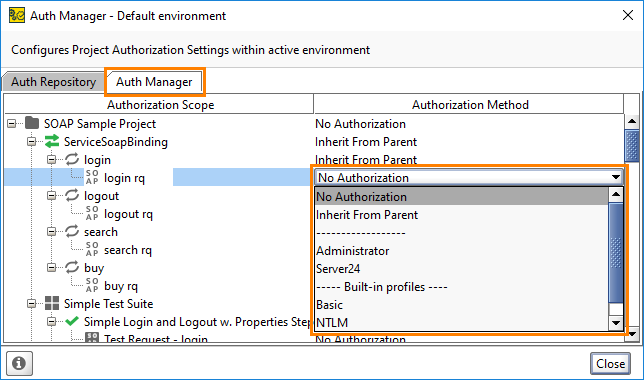Click the Simple Test Suite grid icon
Viewport: 644px width, 380px height.
(x=52, y=303)
